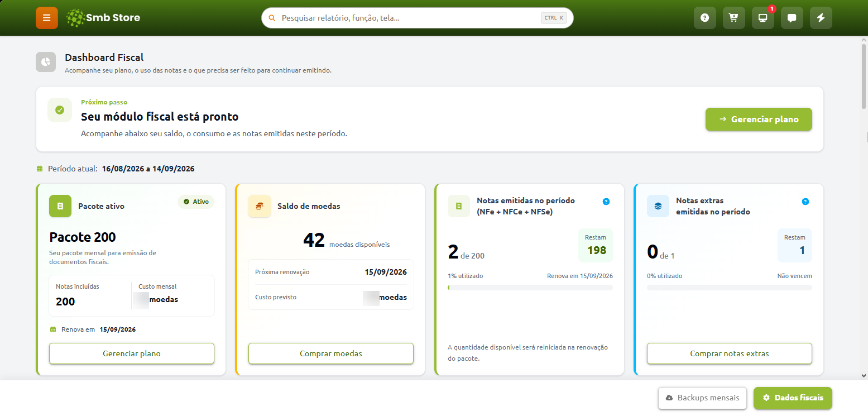The width and height of the screenshot is (868, 416).
Task: Click the Notas emitidas usage progress bar
Action: click(x=530, y=288)
